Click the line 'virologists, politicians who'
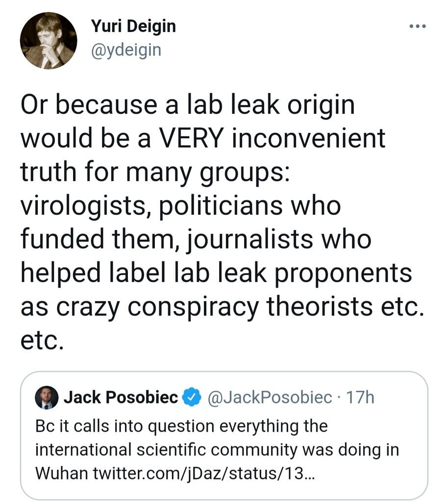Viewport: 448px width, 502px height. [x=181, y=206]
